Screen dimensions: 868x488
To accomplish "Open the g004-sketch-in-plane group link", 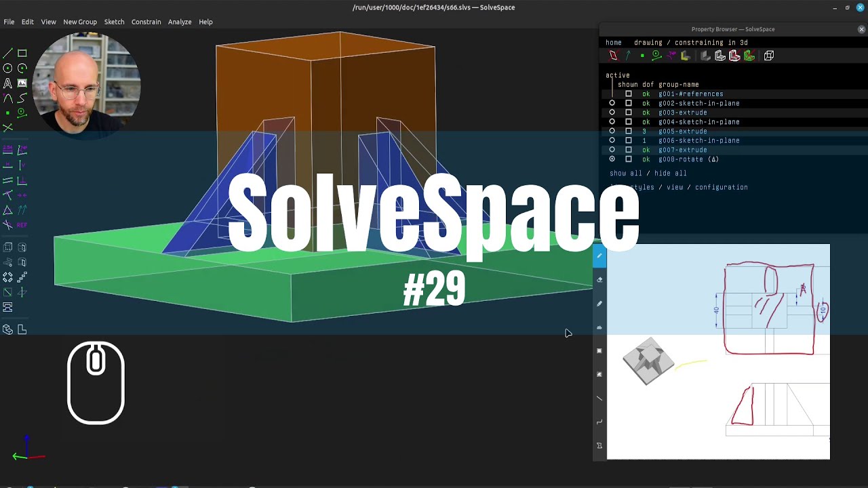I will (x=699, y=122).
